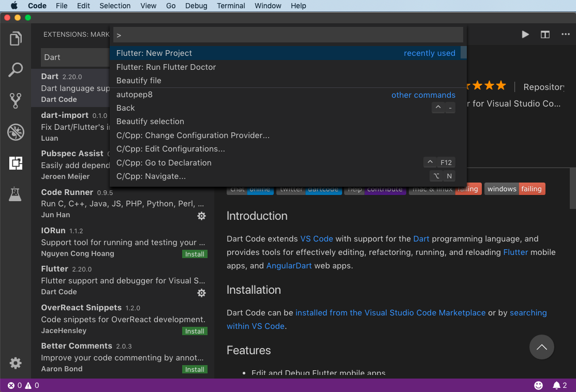
Task: Select 'Flutter: New Project' command
Action: tap(285, 53)
